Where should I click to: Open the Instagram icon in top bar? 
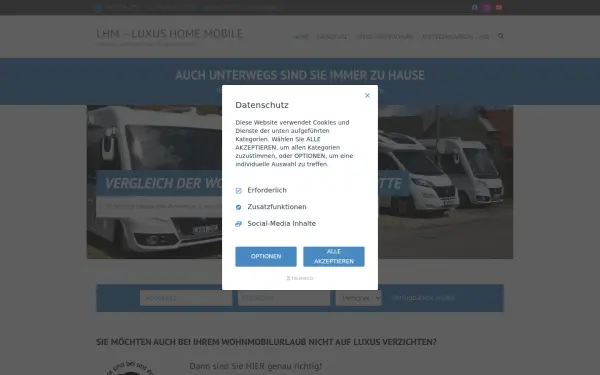pyautogui.click(x=486, y=7)
